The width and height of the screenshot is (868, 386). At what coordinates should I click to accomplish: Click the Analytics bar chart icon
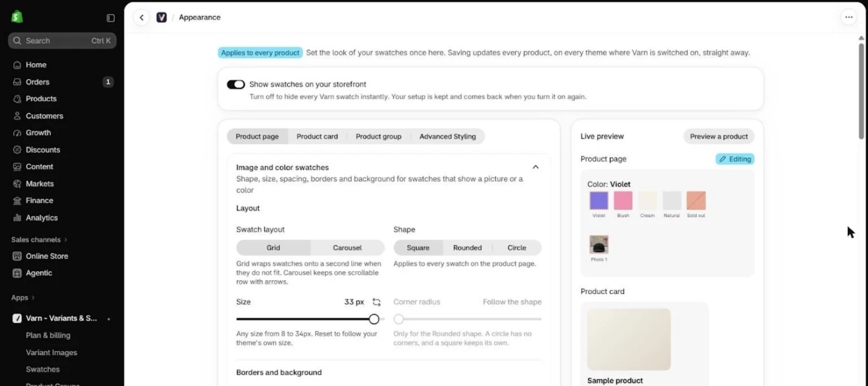pyautogui.click(x=17, y=218)
